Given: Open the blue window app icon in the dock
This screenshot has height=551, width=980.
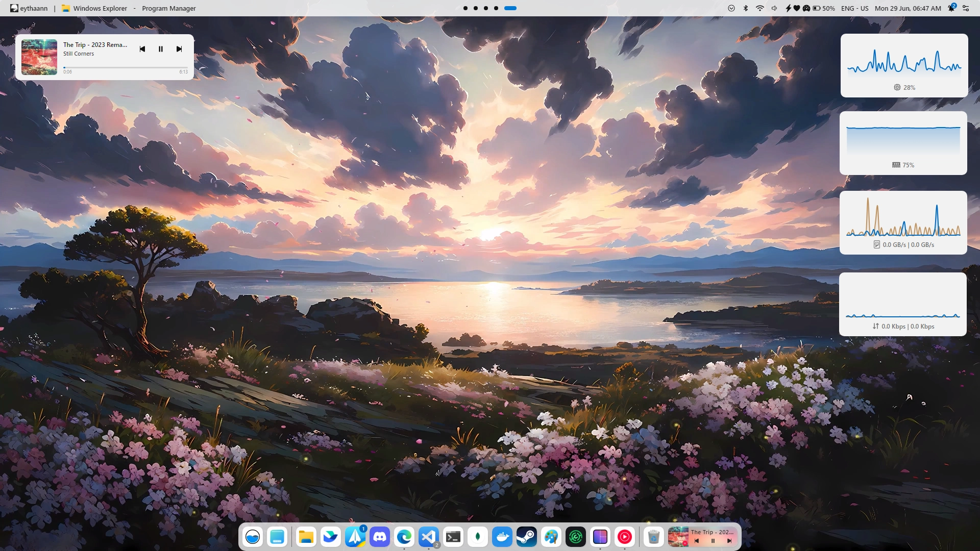Looking at the screenshot, I should [x=277, y=537].
